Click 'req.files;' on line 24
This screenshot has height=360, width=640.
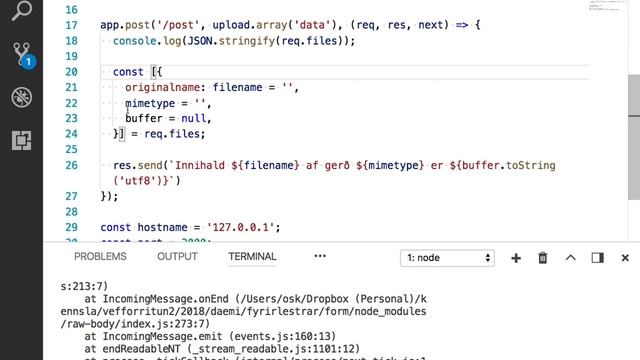coord(175,134)
